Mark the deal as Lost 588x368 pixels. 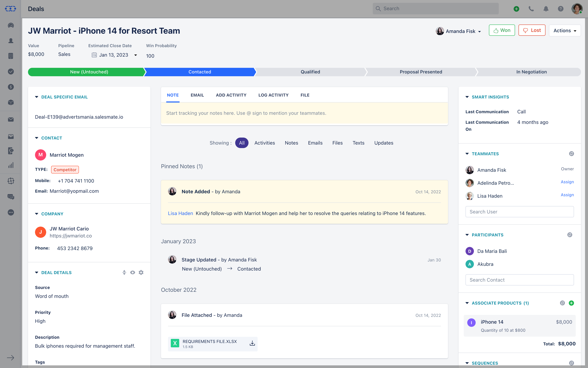[532, 30]
